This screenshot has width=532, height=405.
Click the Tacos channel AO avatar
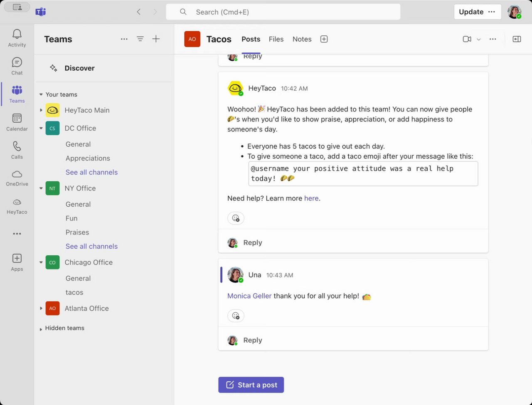tap(192, 39)
